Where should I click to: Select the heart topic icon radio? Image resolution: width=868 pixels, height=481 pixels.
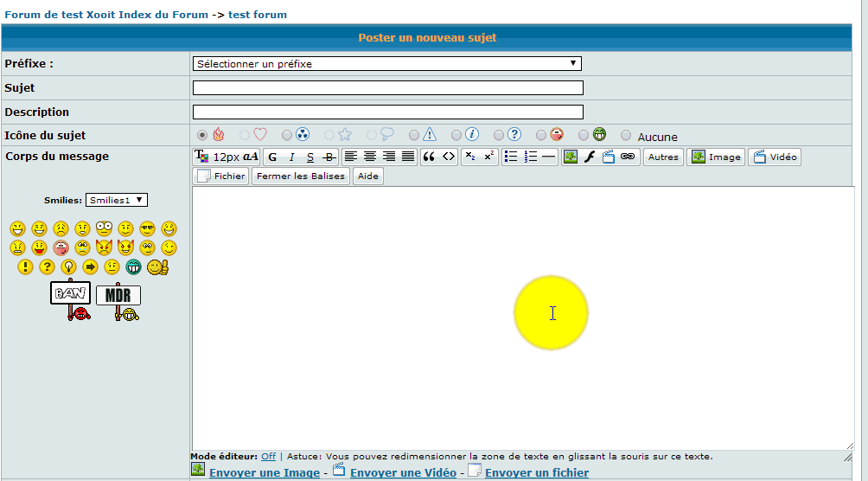click(244, 135)
